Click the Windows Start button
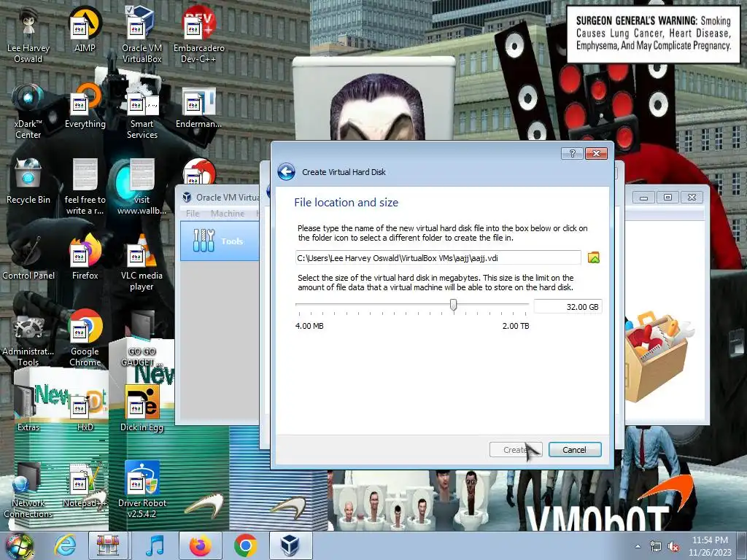The image size is (747, 560). click(19, 546)
